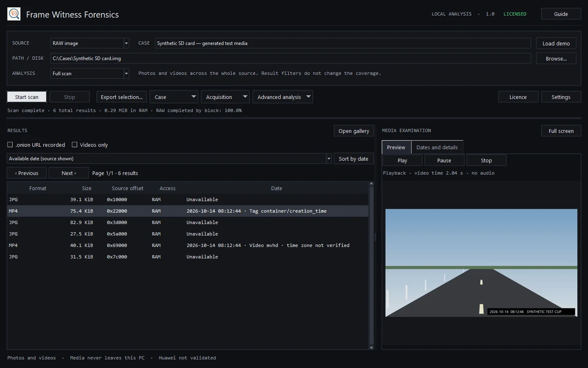
Task: Play the video preview
Action: (403, 160)
